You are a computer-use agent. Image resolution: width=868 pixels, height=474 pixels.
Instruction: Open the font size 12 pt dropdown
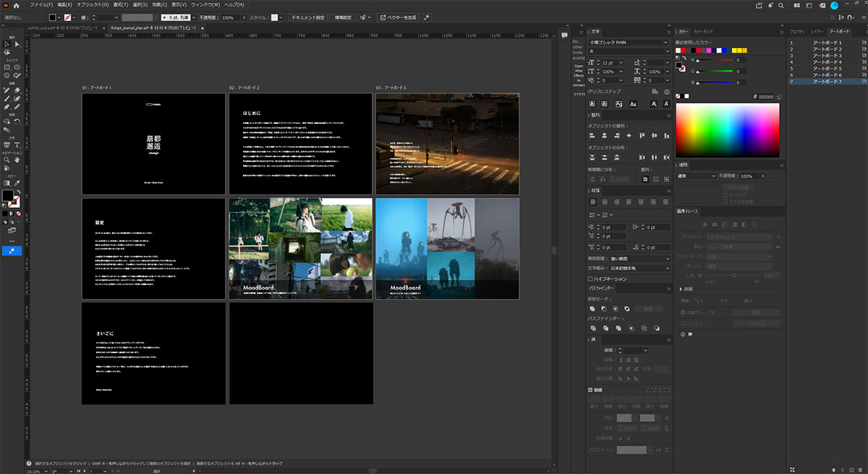coord(620,63)
